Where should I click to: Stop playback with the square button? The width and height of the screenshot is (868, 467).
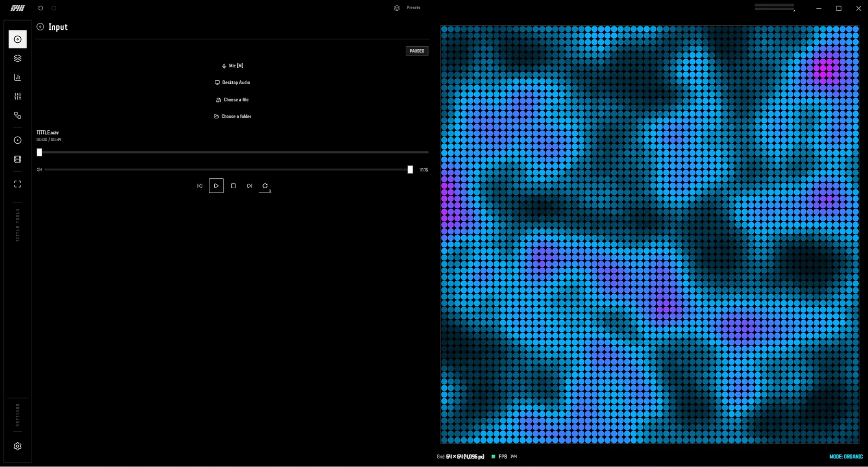point(233,186)
